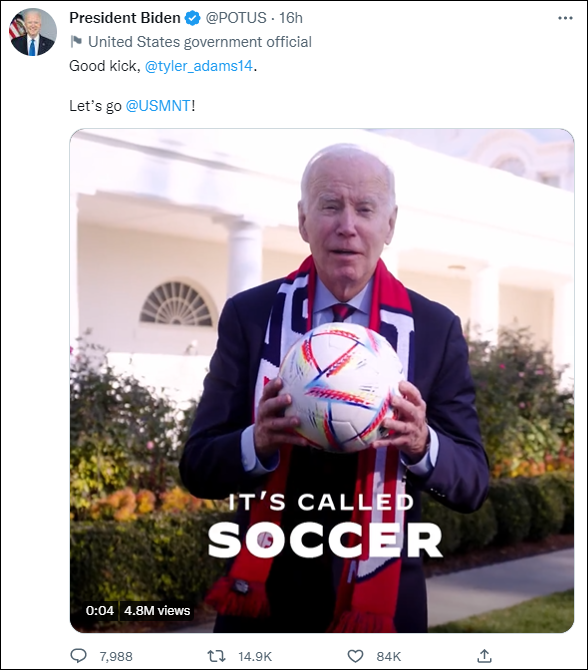588x670 pixels.
Task: Click the 0:04 video duration badge
Action: 100,610
